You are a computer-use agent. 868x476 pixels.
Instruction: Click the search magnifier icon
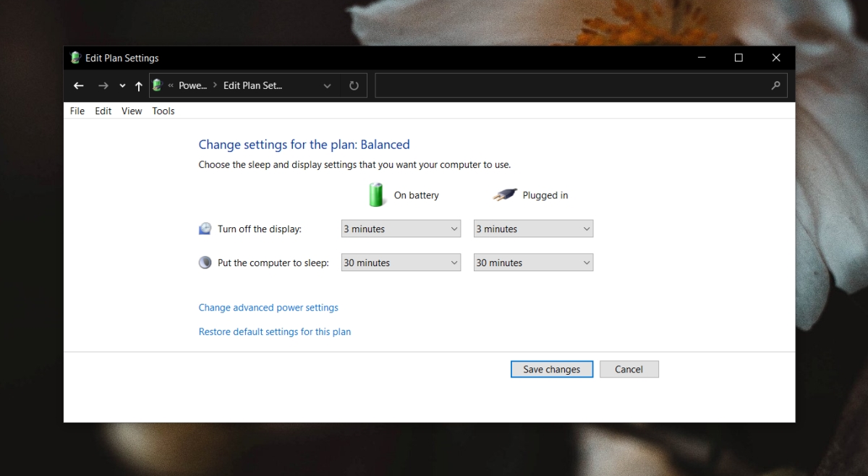point(776,85)
